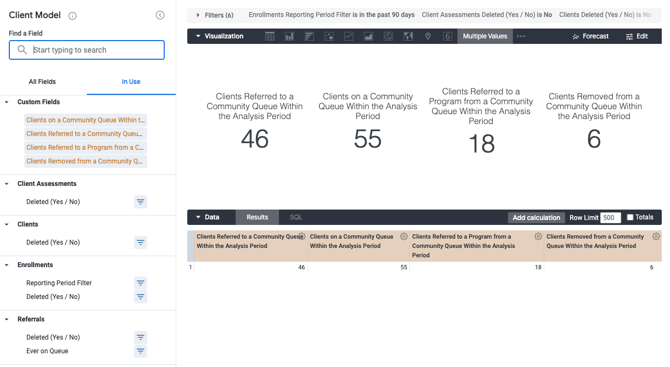Open the Results tab
This screenshot has width=670, height=367.
(257, 217)
